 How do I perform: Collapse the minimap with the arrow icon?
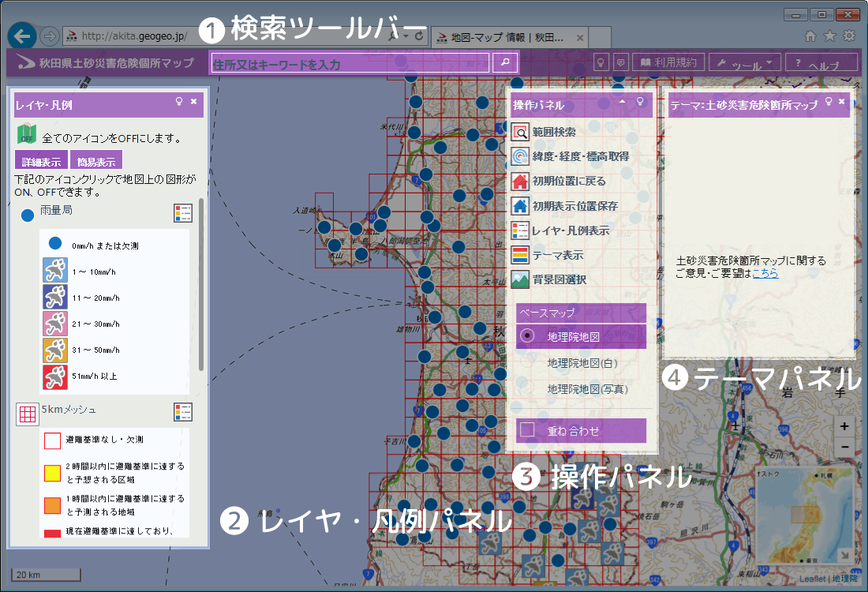(845, 555)
